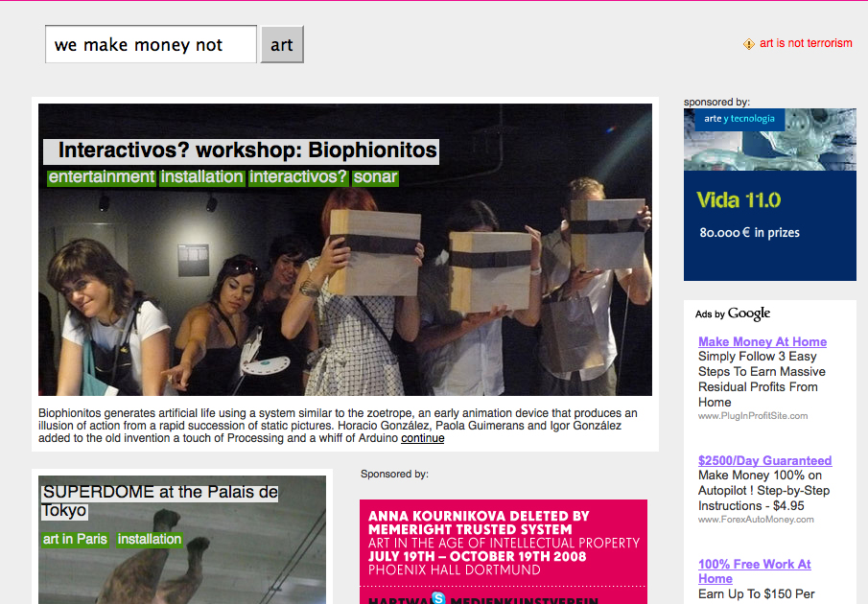Viewport: 868px width, 604px height.
Task: Open the 'art is not terrorism' link
Action: tap(806, 43)
